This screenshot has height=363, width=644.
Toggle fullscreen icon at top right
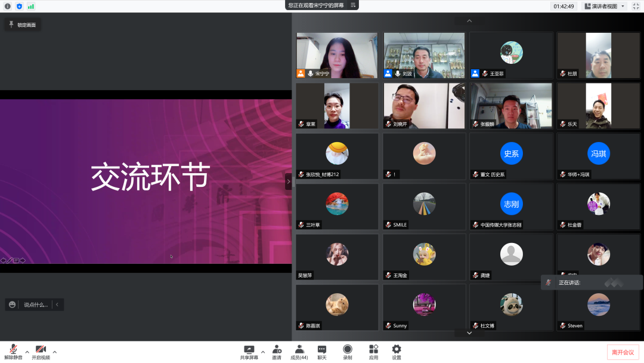point(636,6)
